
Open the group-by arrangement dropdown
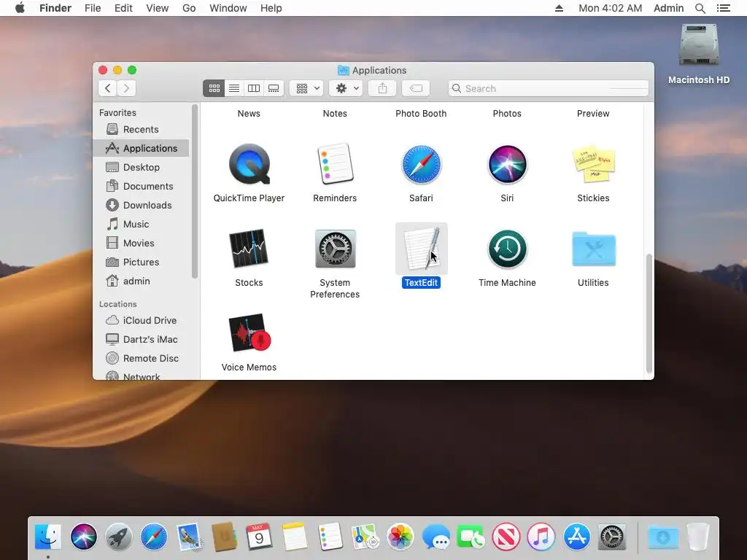[307, 88]
